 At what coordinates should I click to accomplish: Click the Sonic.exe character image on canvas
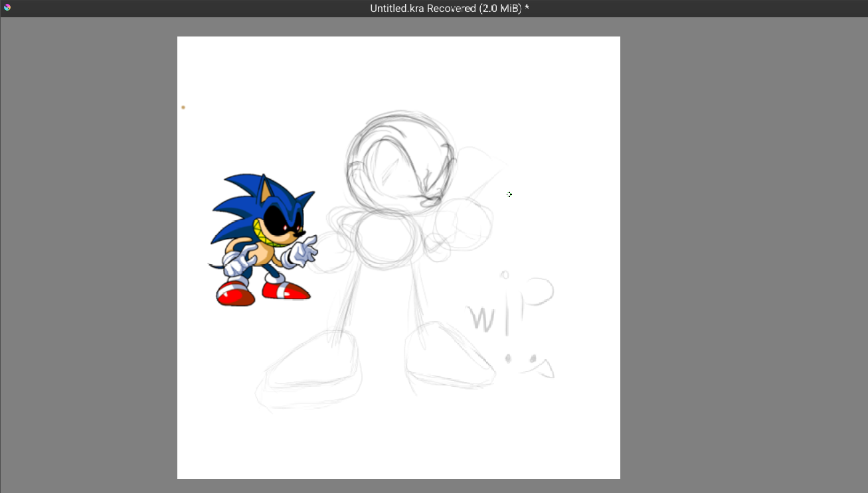coord(263,240)
